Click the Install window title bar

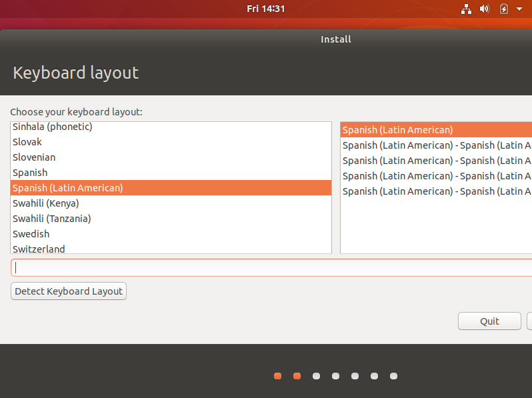[335, 39]
